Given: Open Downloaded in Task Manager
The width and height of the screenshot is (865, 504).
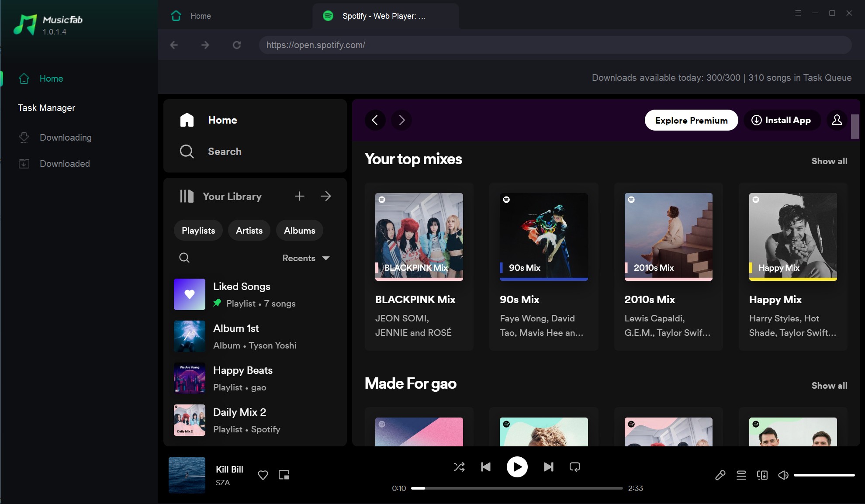Looking at the screenshot, I should 65,164.
